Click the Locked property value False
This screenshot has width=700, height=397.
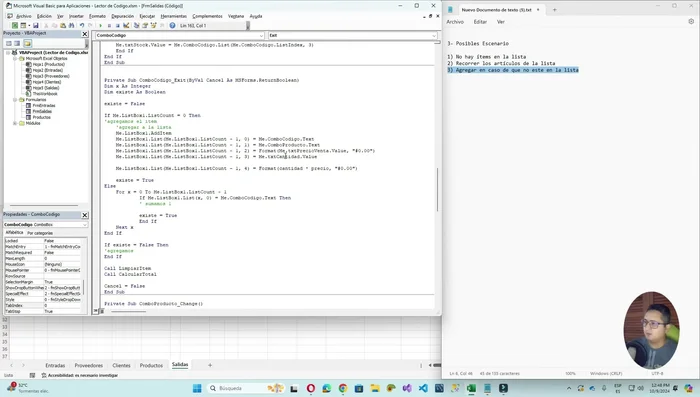(62, 241)
